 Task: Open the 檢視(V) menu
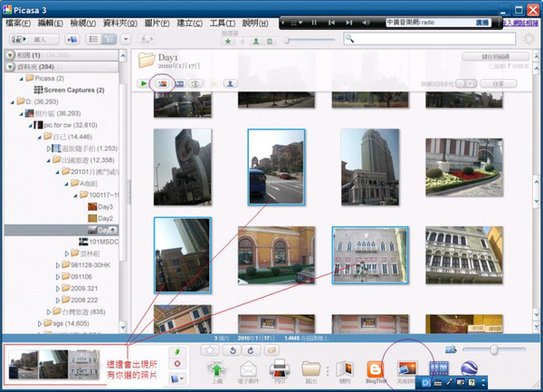click(x=82, y=24)
